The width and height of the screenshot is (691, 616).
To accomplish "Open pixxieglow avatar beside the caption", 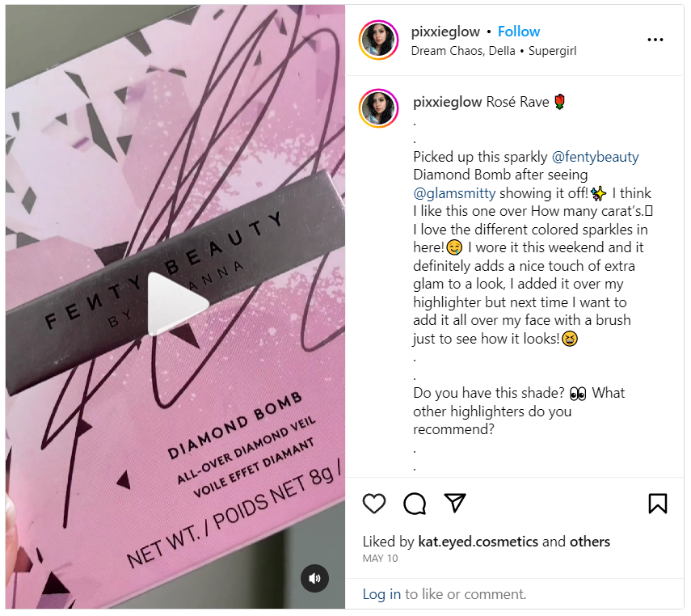I will click(378, 108).
